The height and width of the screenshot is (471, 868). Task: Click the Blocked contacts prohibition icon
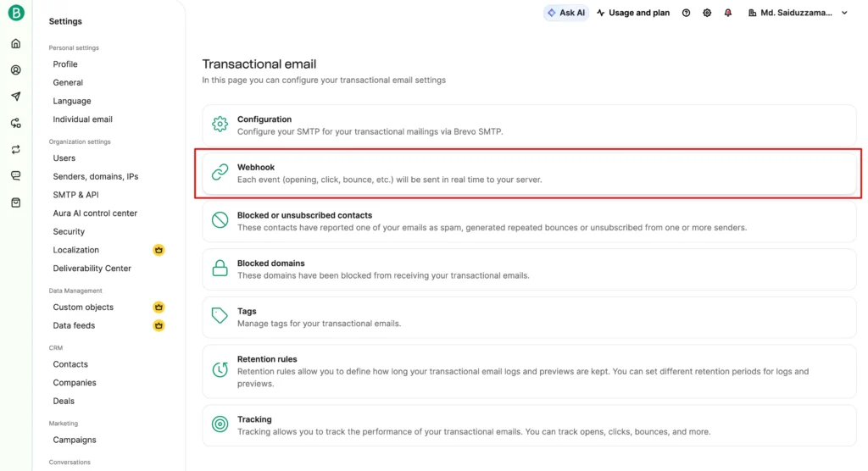tap(220, 220)
